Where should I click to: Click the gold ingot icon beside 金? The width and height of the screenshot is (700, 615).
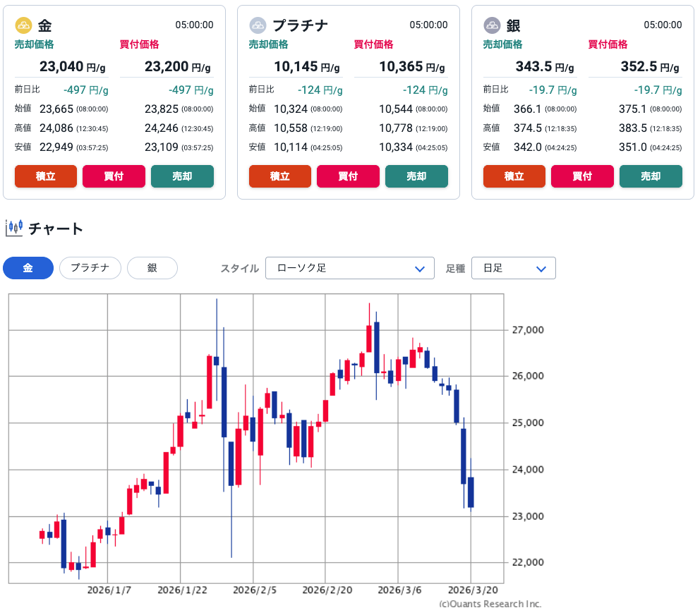(x=23, y=25)
